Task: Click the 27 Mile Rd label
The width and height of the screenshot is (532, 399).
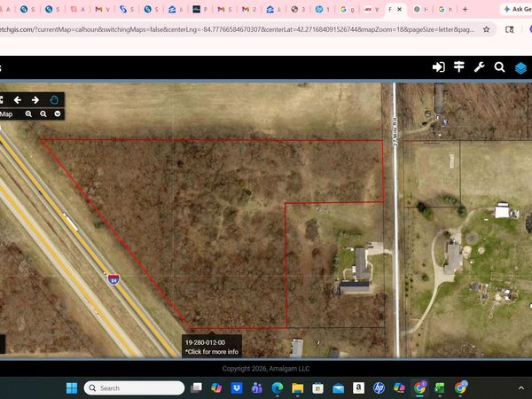Action: point(395,131)
